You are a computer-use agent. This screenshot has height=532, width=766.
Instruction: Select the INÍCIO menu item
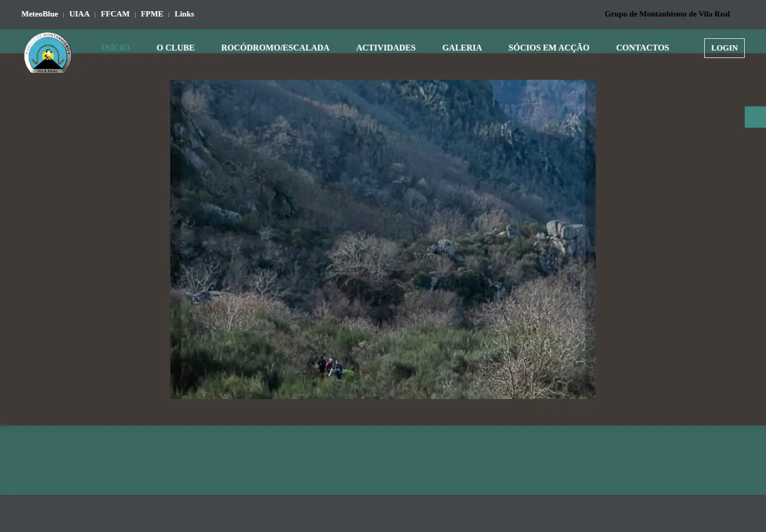click(x=115, y=48)
